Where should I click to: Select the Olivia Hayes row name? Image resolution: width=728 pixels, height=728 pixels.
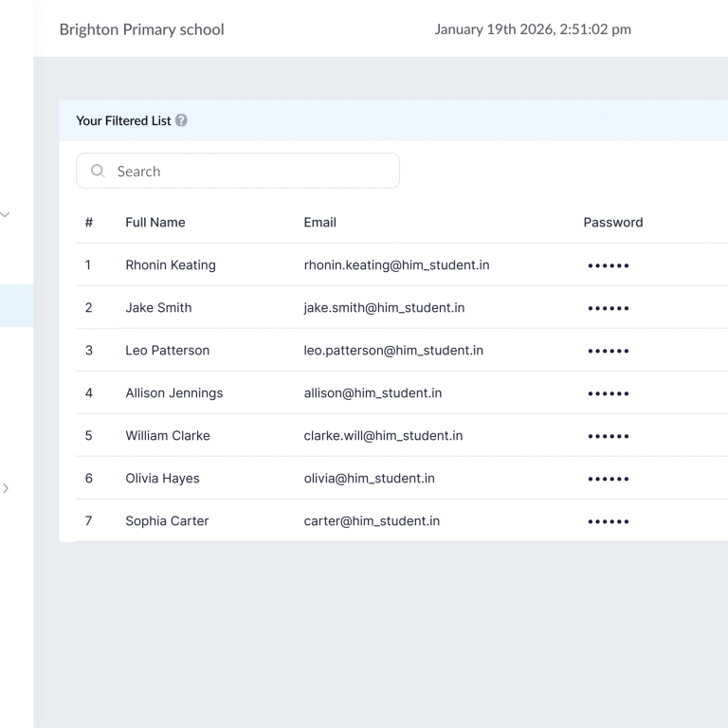pos(162,479)
